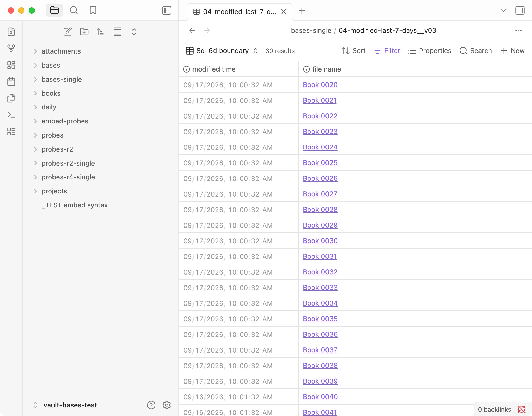Open the file explorer tab icon
The height and width of the screenshot is (416, 532).
pyautogui.click(x=55, y=10)
